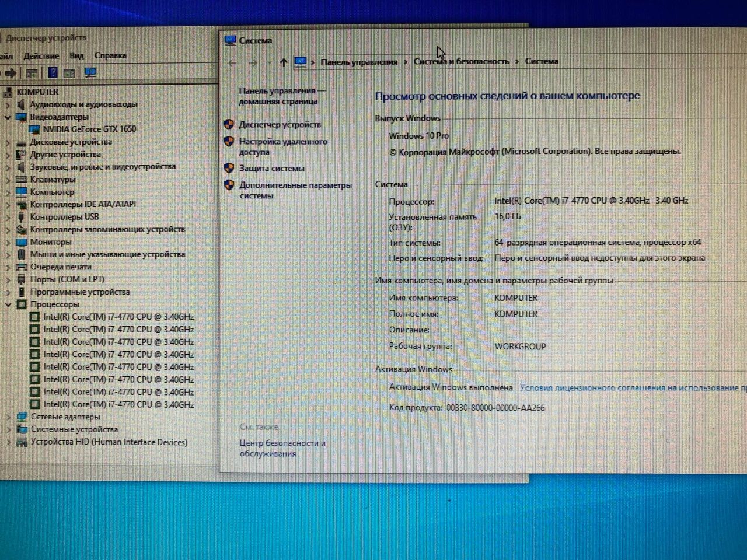Open Условия лицензионного соглашения link
Viewport: 747px width, 560px height.
tap(633, 387)
